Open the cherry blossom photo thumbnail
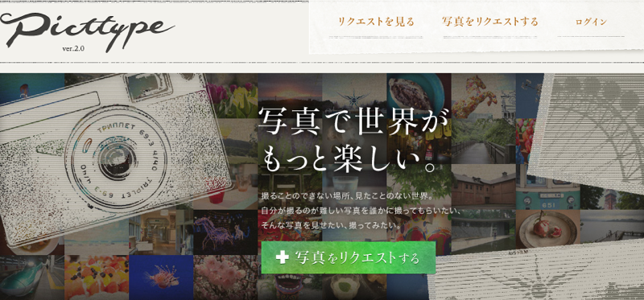Viewport: 644px width, 300px height. click(225, 277)
